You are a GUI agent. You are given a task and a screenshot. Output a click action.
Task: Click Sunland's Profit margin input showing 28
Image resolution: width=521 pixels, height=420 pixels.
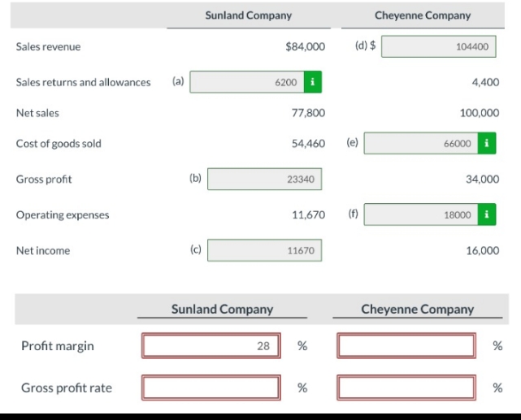pyautogui.click(x=211, y=346)
